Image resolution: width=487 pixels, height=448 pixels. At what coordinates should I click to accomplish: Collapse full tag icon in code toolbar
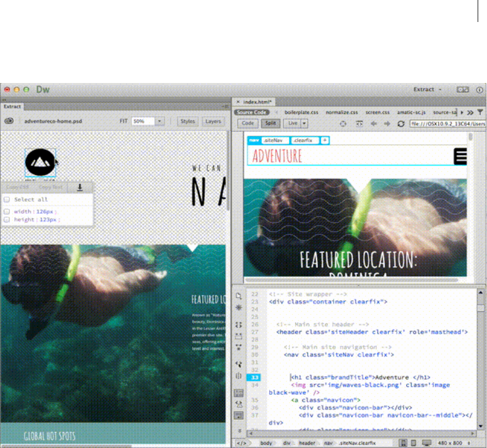click(x=238, y=325)
